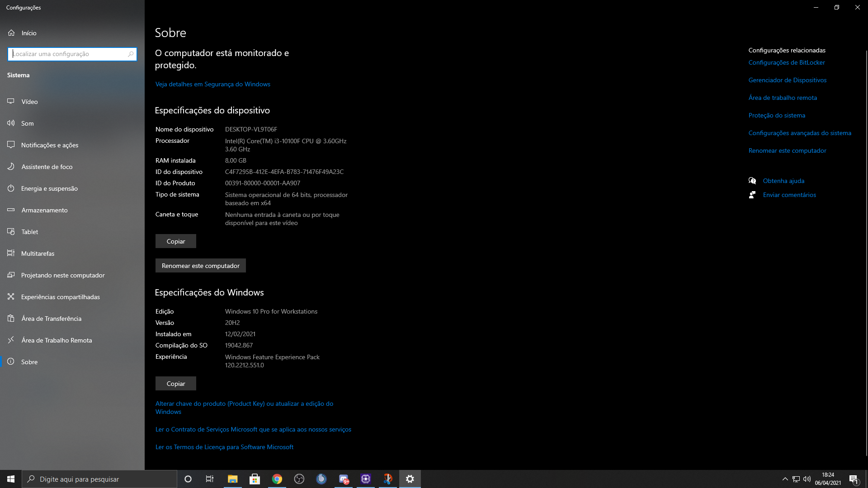
Task: Open Contrato de Serviços Microsoft link
Action: point(253,430)
